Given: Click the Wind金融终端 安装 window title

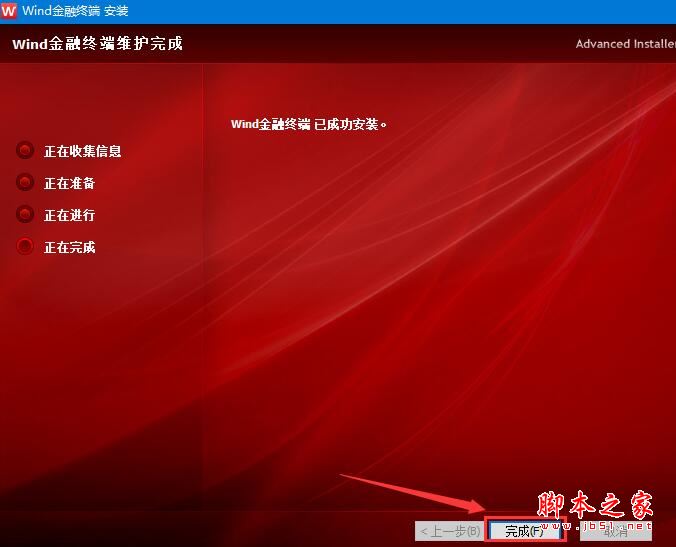Looking at the screenshot, I should click(x=75, y=10).
